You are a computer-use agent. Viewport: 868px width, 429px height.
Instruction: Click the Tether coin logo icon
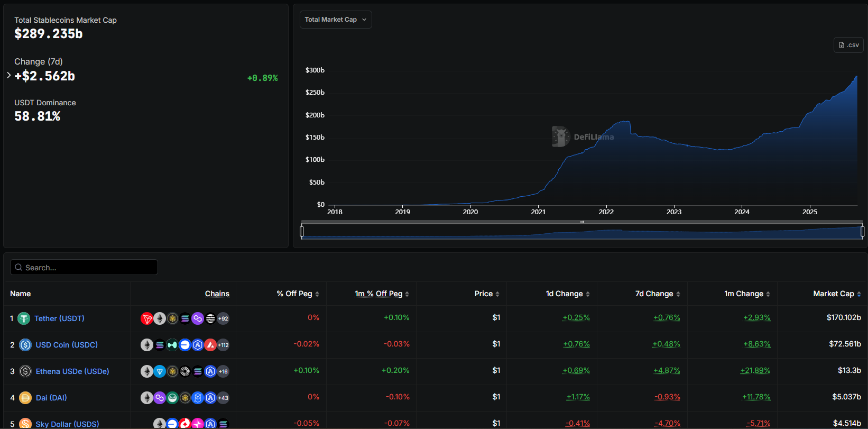point(24,318)
